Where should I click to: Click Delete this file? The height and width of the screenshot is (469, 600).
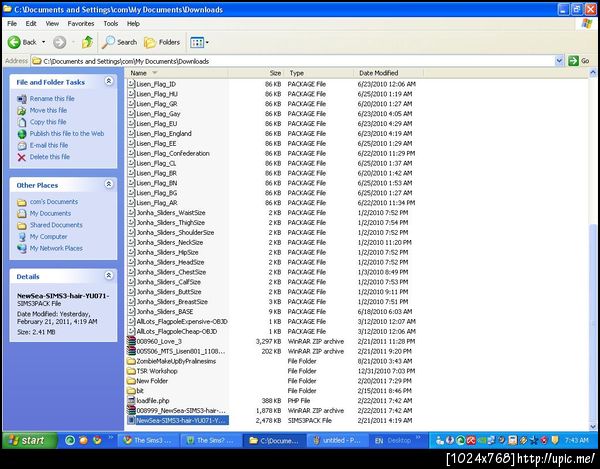pos(50,157)
